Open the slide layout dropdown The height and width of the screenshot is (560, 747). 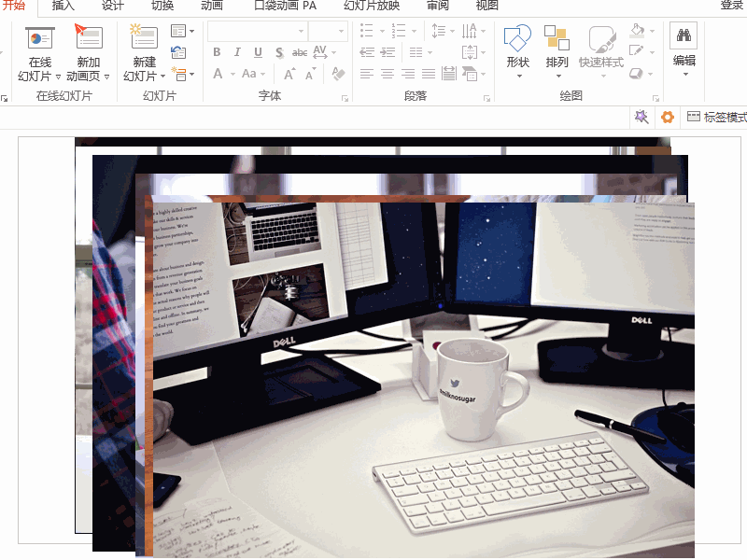pos(183,31)
